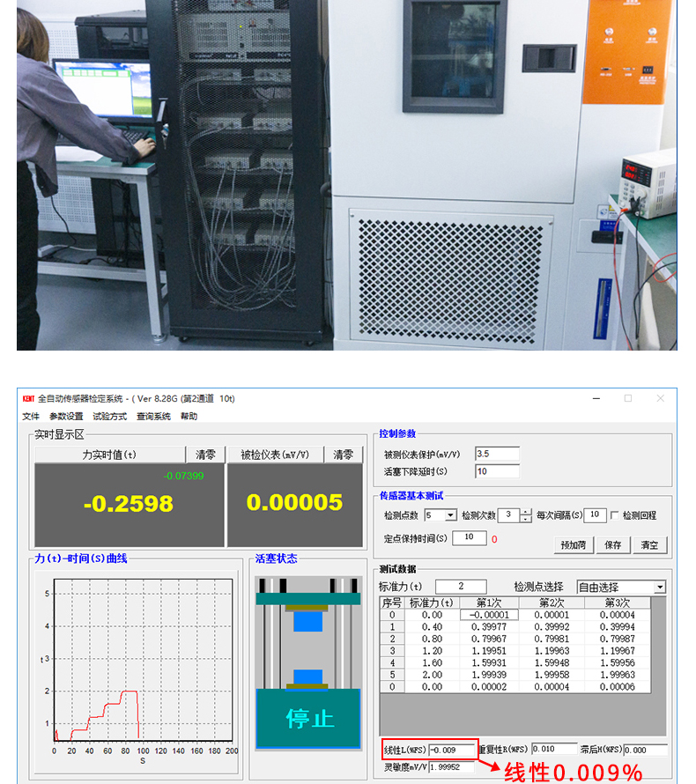Select the first 第1次 table cell
The height and width of the screenshot is (784, 696).
click(487, 615)
